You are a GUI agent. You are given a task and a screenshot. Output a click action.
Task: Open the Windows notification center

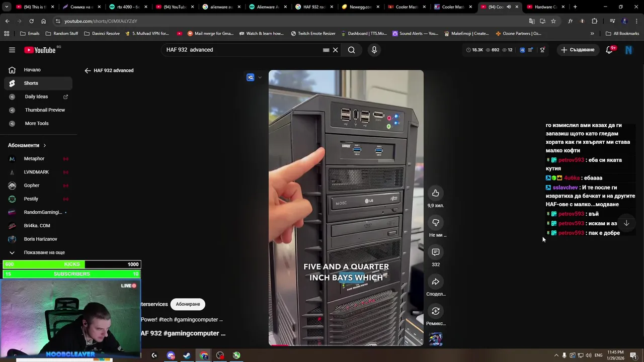click(633, 355)
